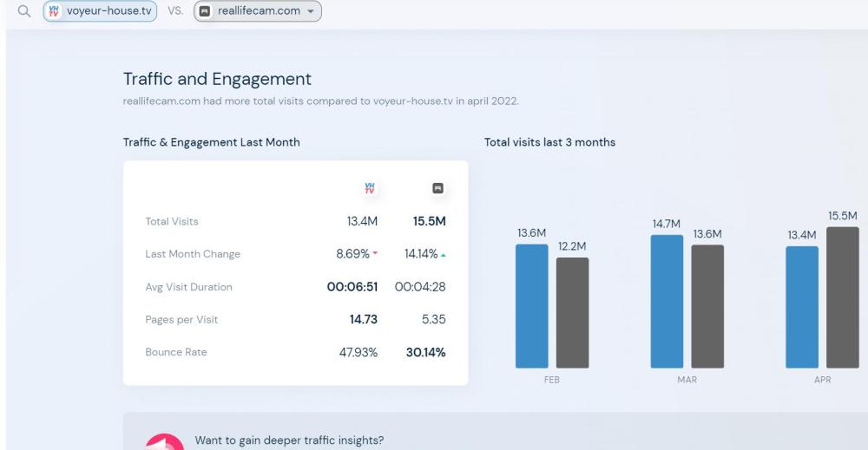Click the pink icon in the insights banner
This screenshot has width=868, height=450.
[161, 442]
